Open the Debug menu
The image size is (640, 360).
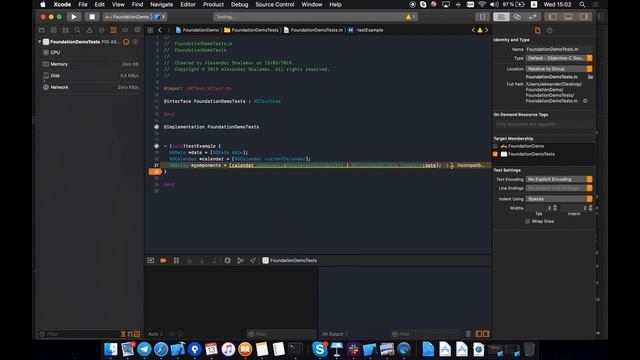pyautogui.click(x=240, y=4)
